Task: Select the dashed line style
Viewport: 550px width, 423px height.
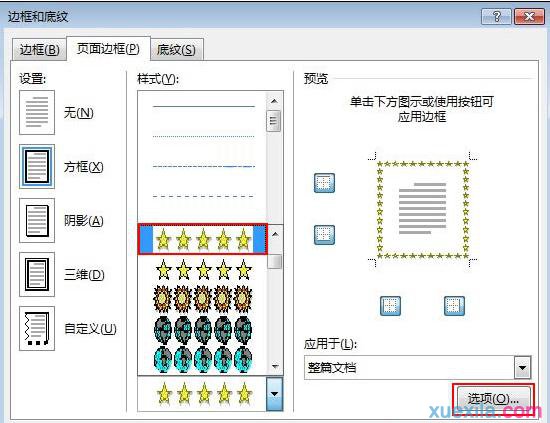Action: pos(203,196)
